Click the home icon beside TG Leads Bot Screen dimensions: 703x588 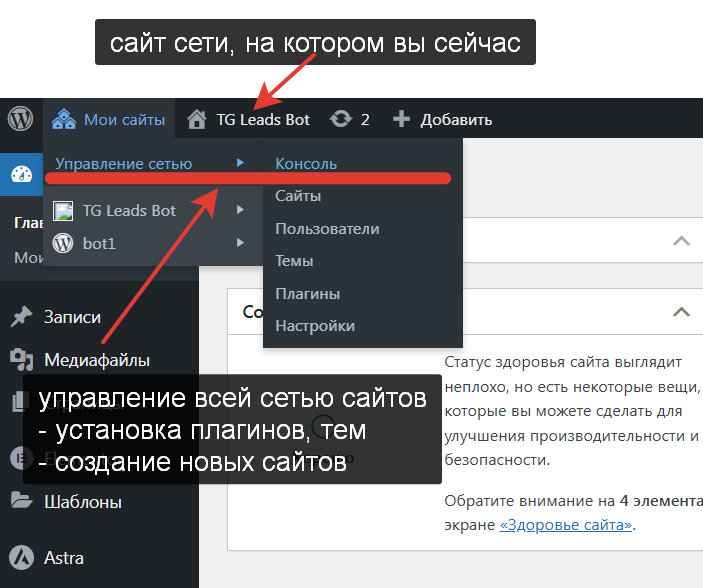pos(197,119)
